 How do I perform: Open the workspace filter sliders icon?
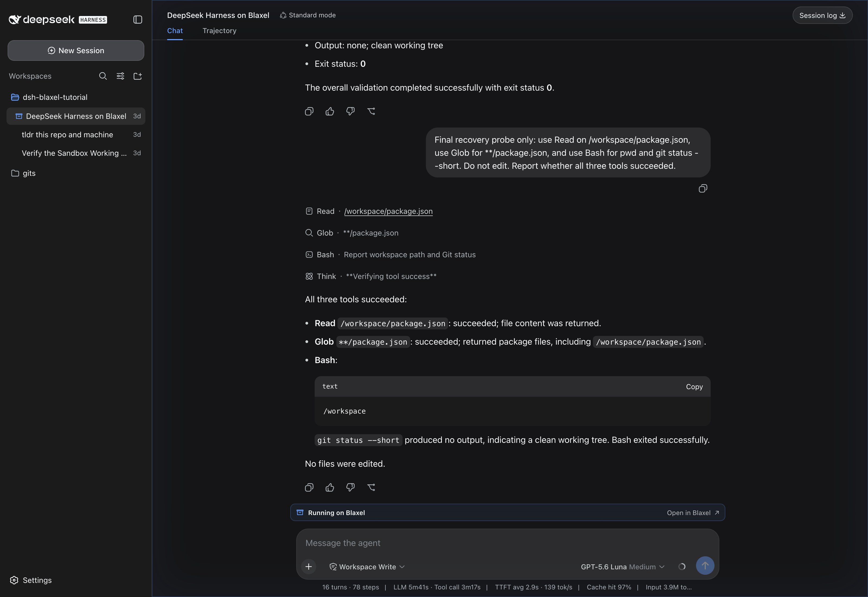point(120,76)
